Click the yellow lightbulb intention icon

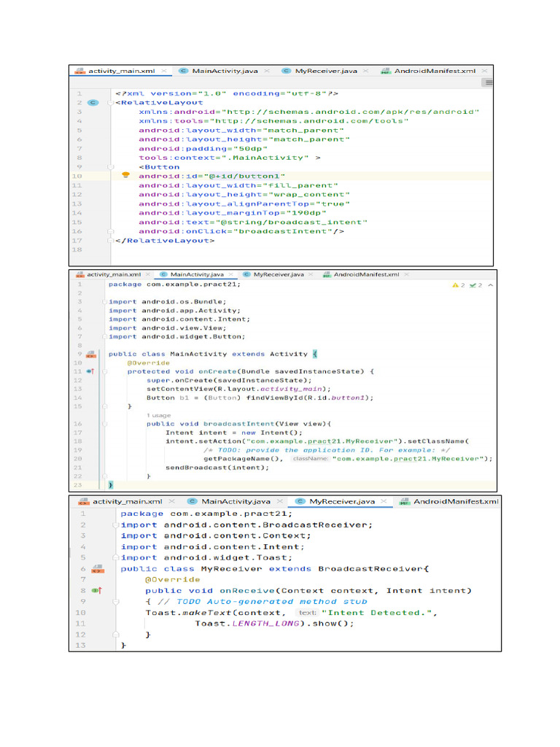(x=125, y=175)
